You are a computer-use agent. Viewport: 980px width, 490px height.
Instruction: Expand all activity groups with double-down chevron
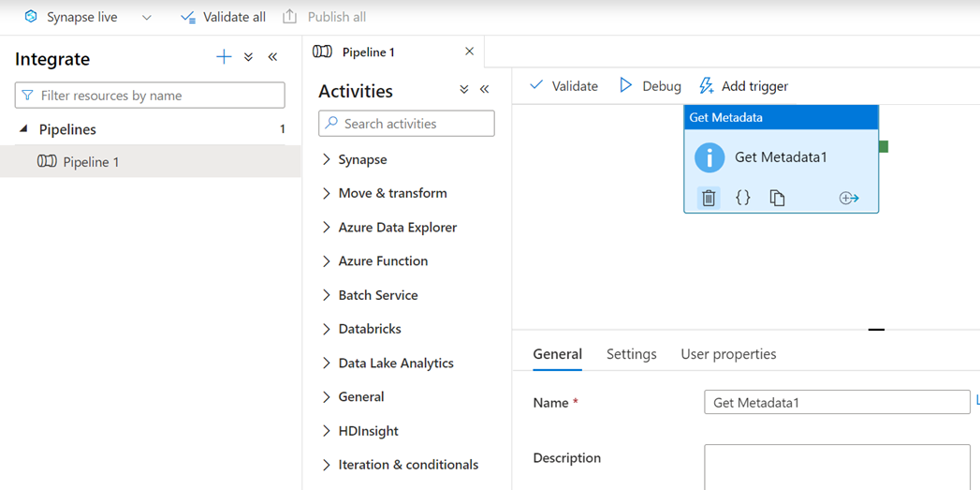(x=463, y=90)
